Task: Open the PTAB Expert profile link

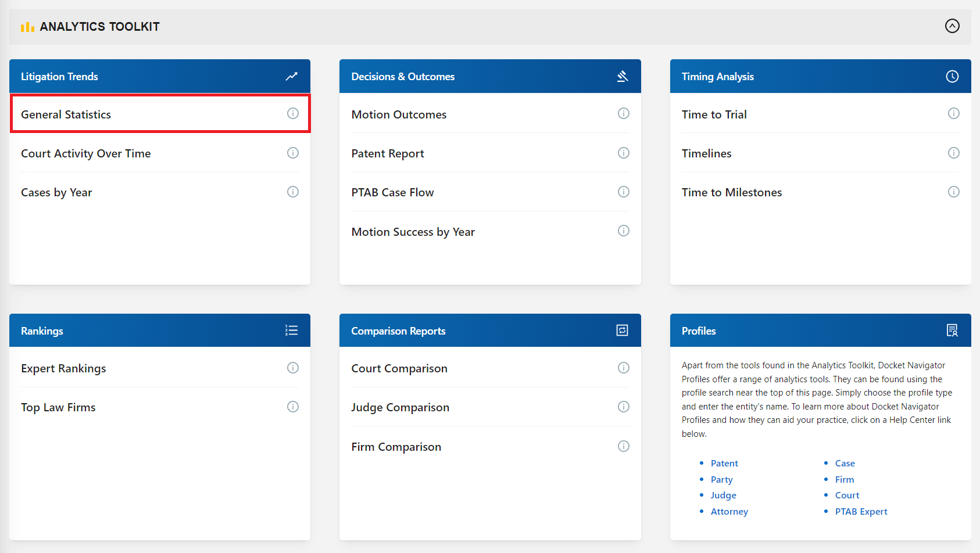Action: [861, 511]
